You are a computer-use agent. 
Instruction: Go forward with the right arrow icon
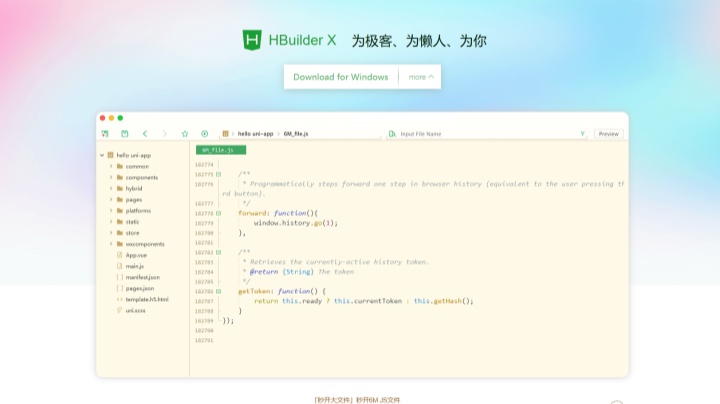coord(164,134)
